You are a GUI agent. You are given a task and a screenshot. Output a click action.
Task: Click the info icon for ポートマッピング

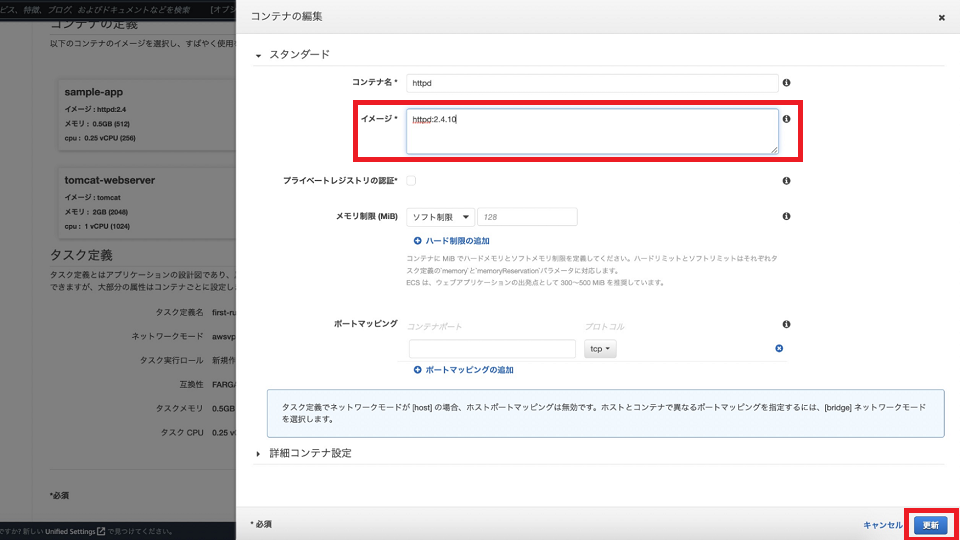pos(786,325)
